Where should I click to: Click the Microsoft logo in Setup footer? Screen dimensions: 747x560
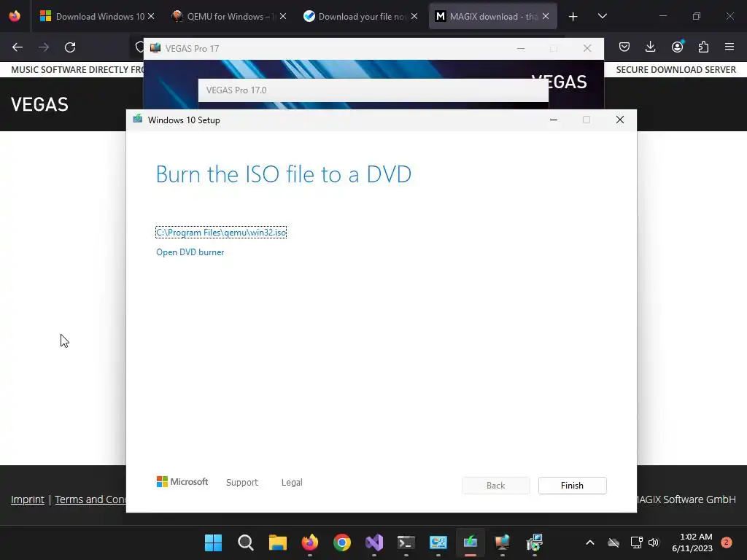tap(182, 482)
